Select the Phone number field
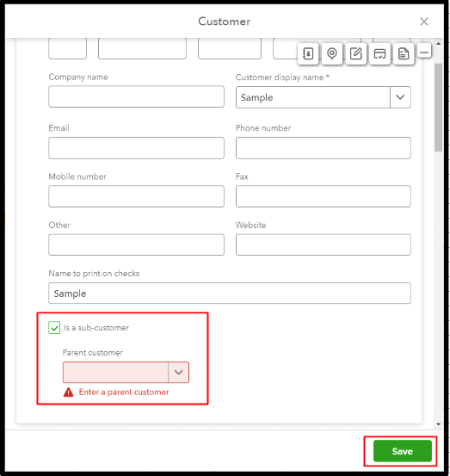 click(x=324, y=148)
